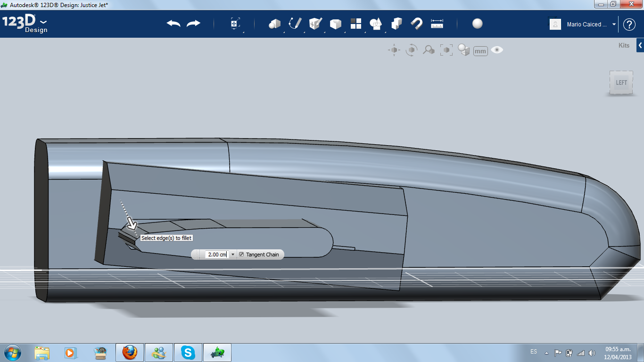Screen dimensions: 644x362
Task: Open Windows Live Messenger from taskbar
Action: point(159,352)
